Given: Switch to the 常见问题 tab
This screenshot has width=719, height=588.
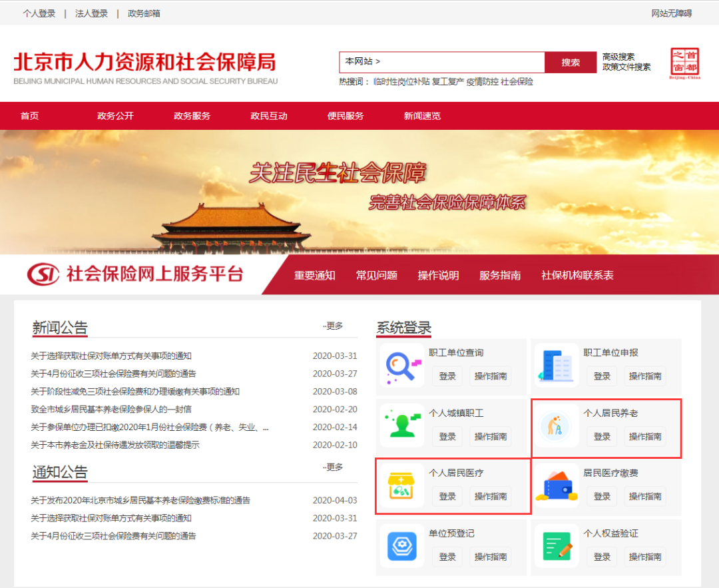Looking at the screenshot, I should pos(376,275).
